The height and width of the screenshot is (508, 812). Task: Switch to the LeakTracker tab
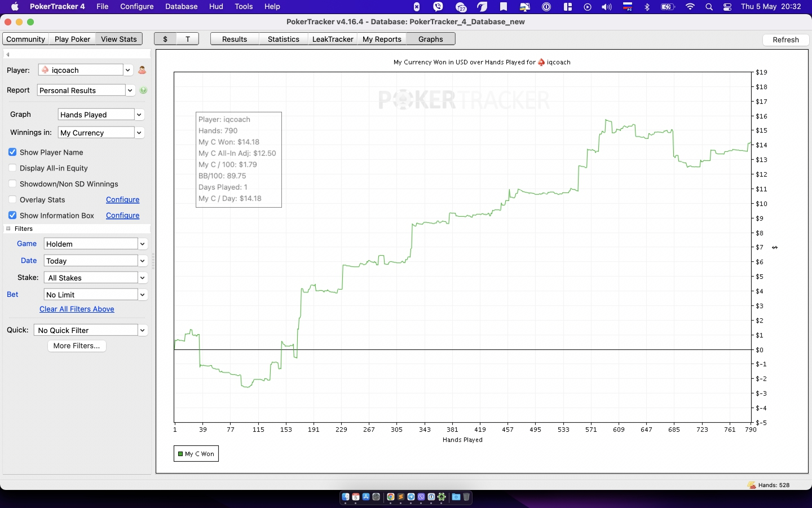333,39
